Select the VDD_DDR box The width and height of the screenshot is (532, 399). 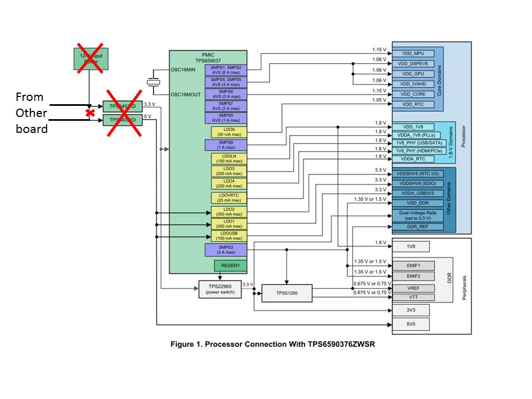(418, 203)
